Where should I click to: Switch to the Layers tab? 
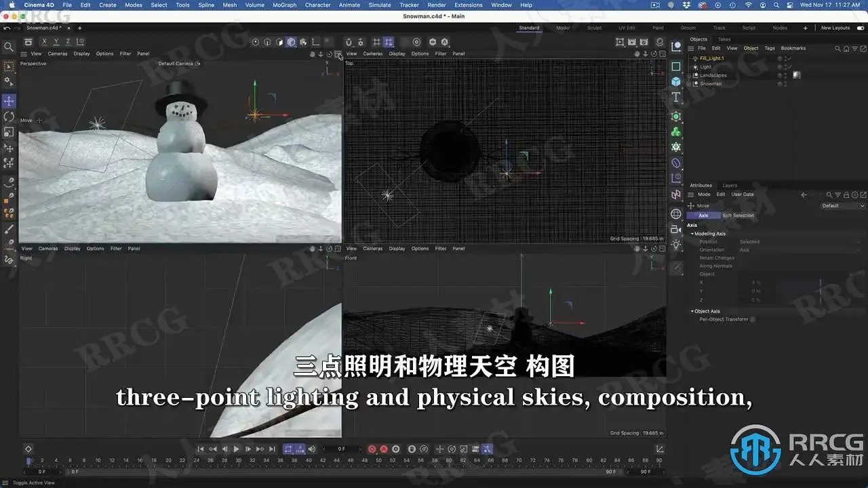[x=730, y=185]
